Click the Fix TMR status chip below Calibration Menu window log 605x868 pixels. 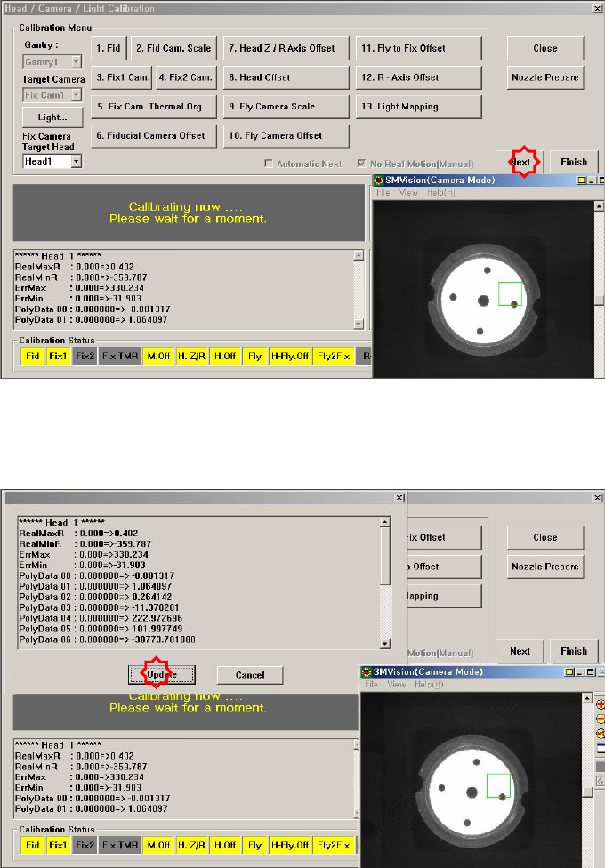pyautogui.click(x=120, y=356)
